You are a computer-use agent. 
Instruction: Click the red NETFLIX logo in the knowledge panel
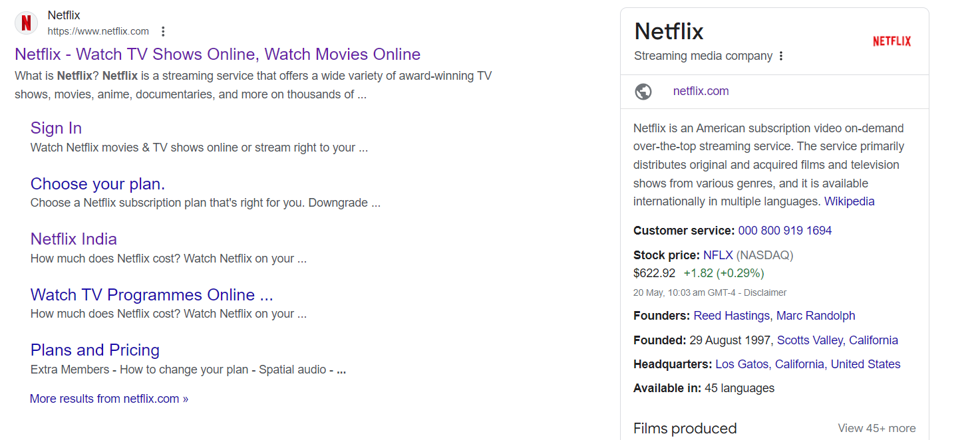[892, 41]
